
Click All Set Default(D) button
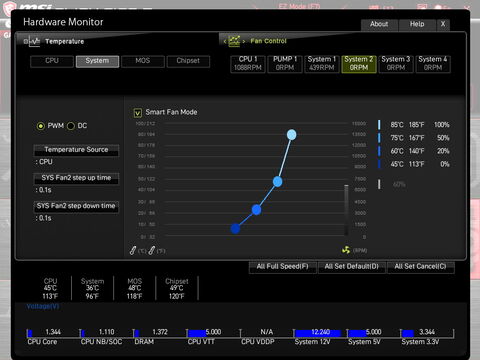(x=352, y=267)
